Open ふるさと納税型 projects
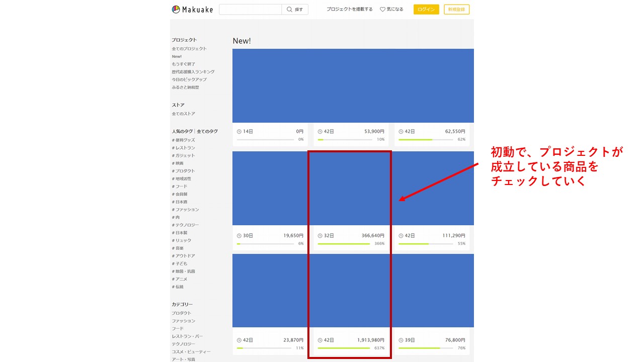Screen dimensions: 644x362 click(x=185, y=87)
